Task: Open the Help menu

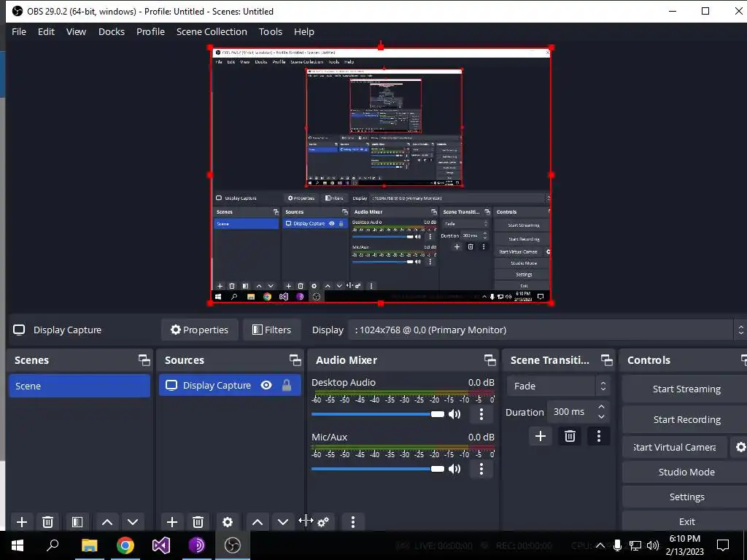Action: click(304, 31)
